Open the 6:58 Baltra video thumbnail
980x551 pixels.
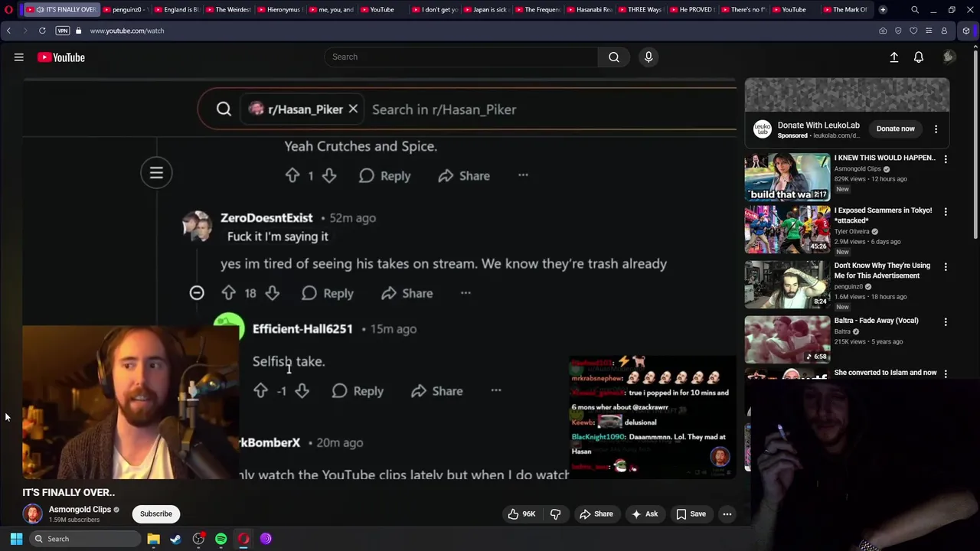pyautogui.click(x=787, y=339)
